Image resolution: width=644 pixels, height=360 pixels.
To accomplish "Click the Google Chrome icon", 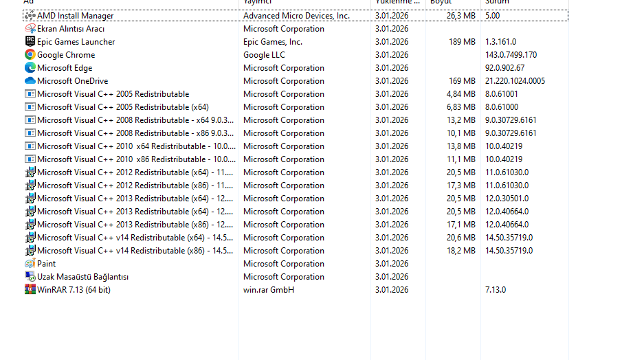I will click(30, 54).
